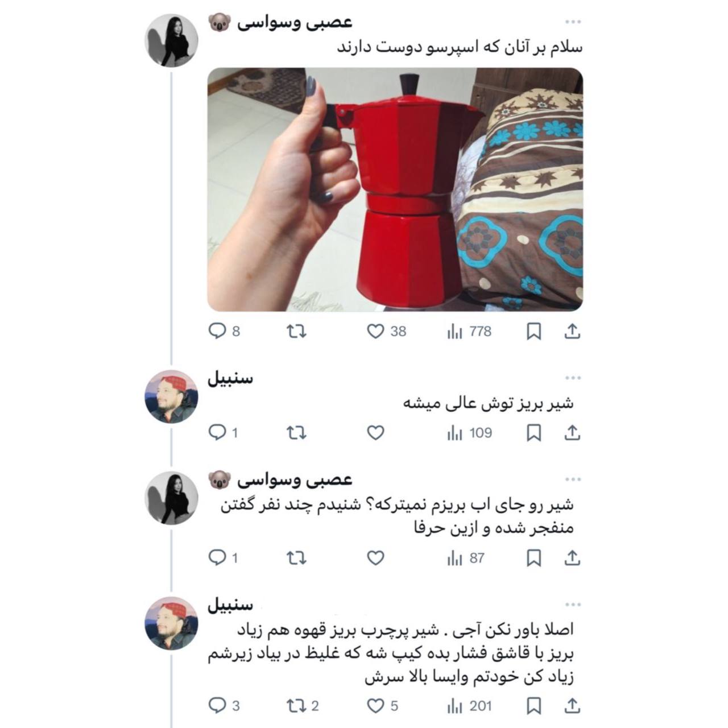The image size is (728, 728).
Task: Open عصبی وسواسی profile name in top tweet
Action: (295, 23)
